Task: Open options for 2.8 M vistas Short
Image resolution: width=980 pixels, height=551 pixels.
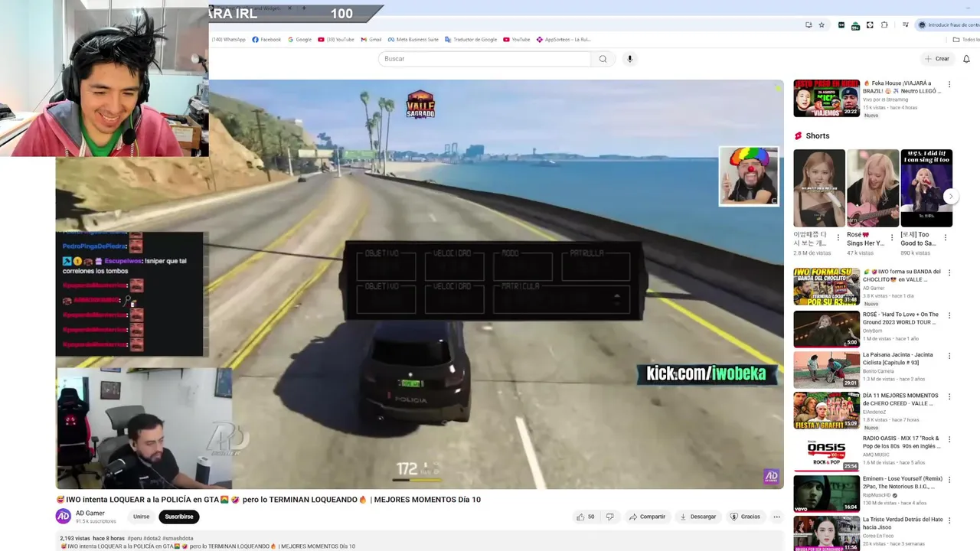Action: 838,237
